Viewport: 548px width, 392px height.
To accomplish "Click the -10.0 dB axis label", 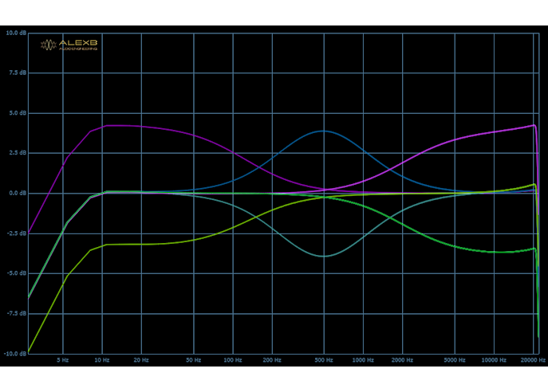I will (15, 354).
